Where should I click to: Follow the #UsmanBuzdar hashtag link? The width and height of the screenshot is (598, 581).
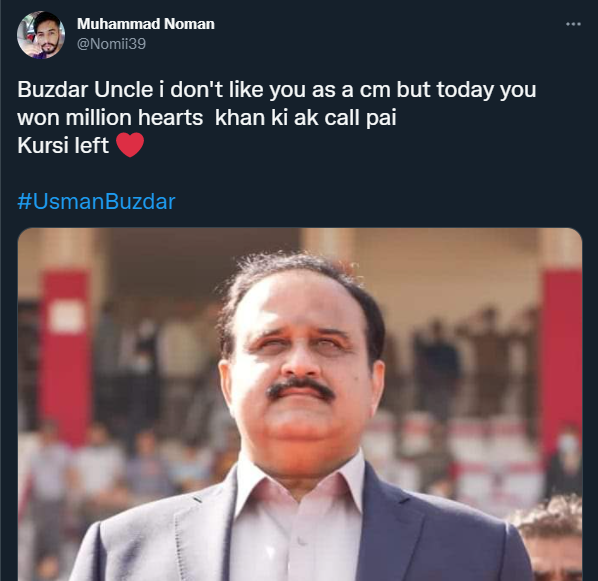[x=96, y=201]
